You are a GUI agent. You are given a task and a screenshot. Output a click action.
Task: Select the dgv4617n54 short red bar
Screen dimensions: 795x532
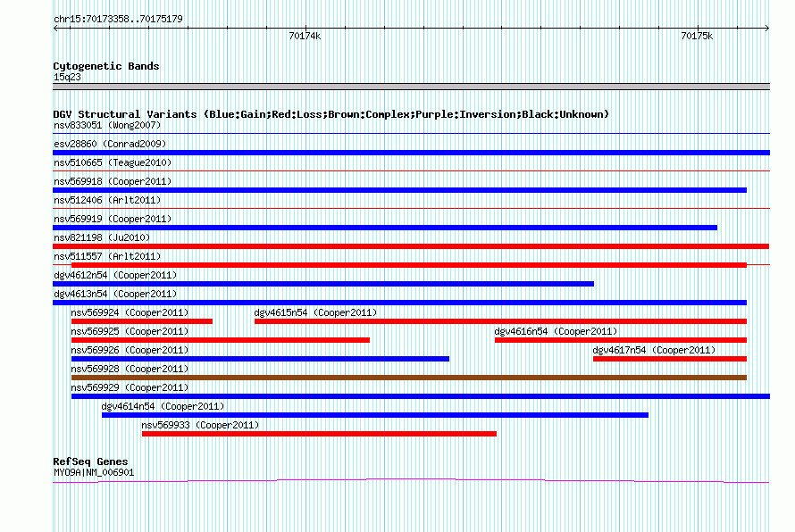pos(670,359)
